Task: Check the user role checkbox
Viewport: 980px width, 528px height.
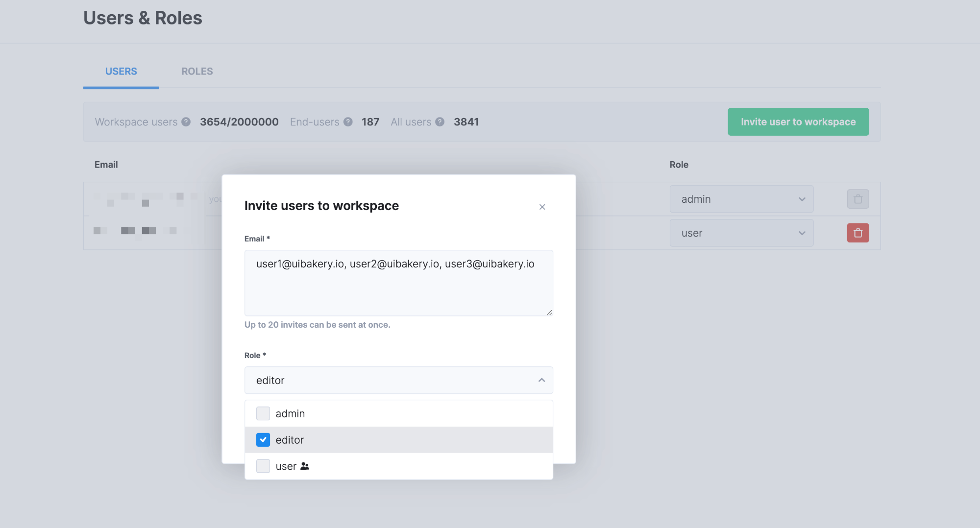Action: [263, 466]
